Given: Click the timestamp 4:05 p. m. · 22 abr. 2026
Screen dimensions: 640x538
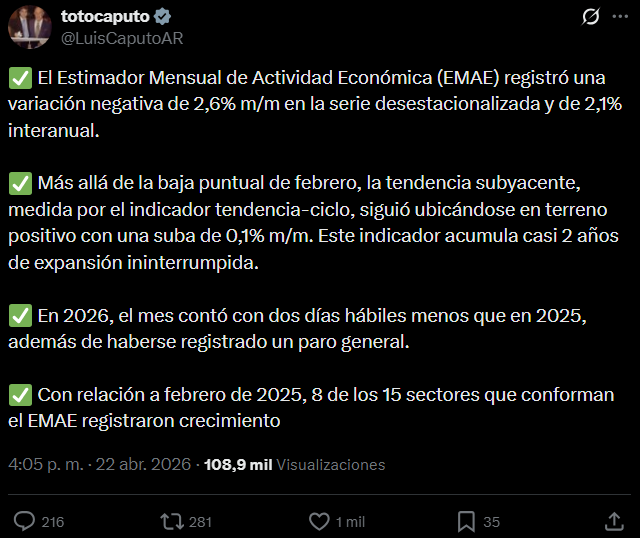Looking at the screenshot, I should (x=100, y=465).
